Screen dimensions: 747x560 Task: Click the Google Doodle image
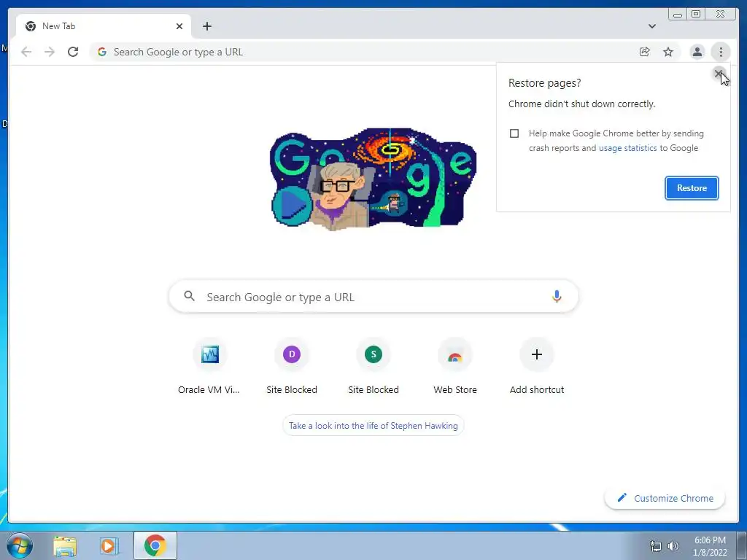tap(373, 179)
